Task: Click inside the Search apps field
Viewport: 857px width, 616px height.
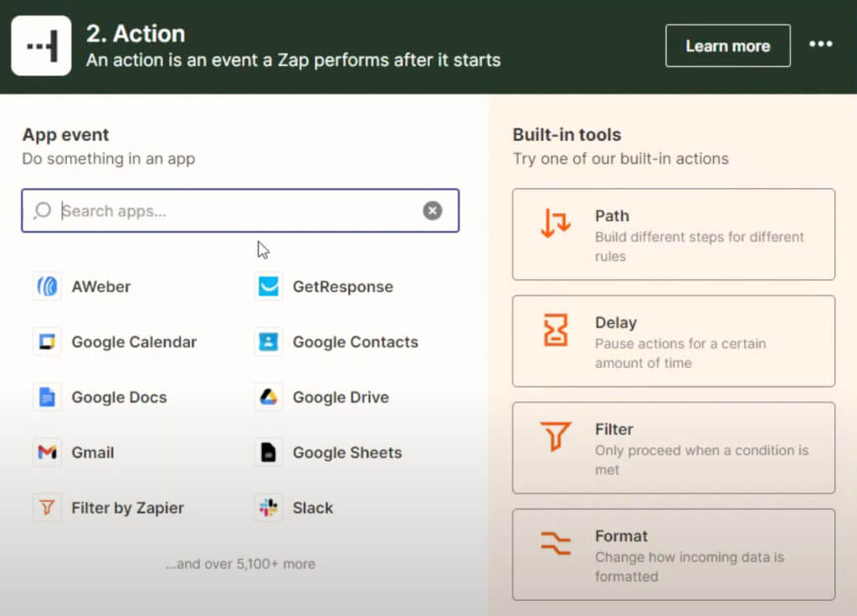Action: coord(209,211)
